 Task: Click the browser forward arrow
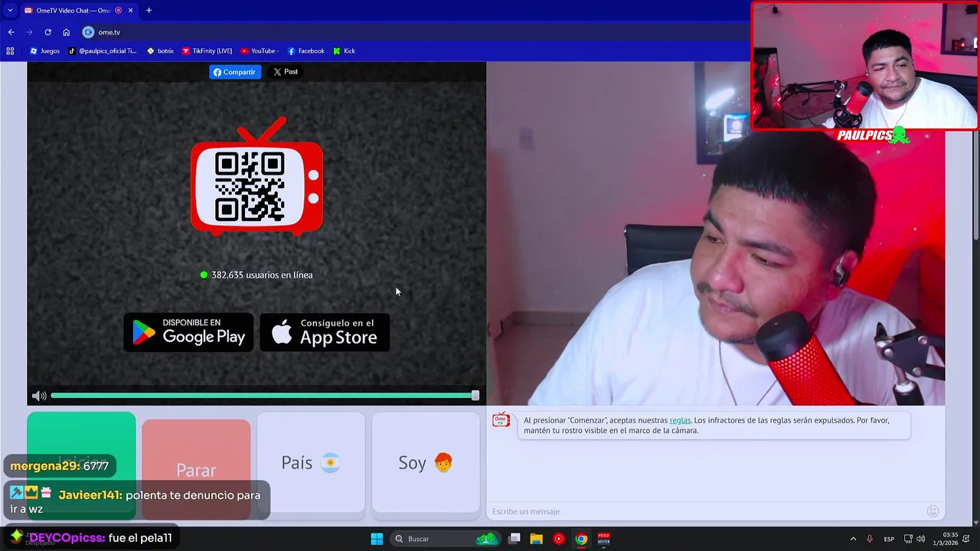pos(29,32)
